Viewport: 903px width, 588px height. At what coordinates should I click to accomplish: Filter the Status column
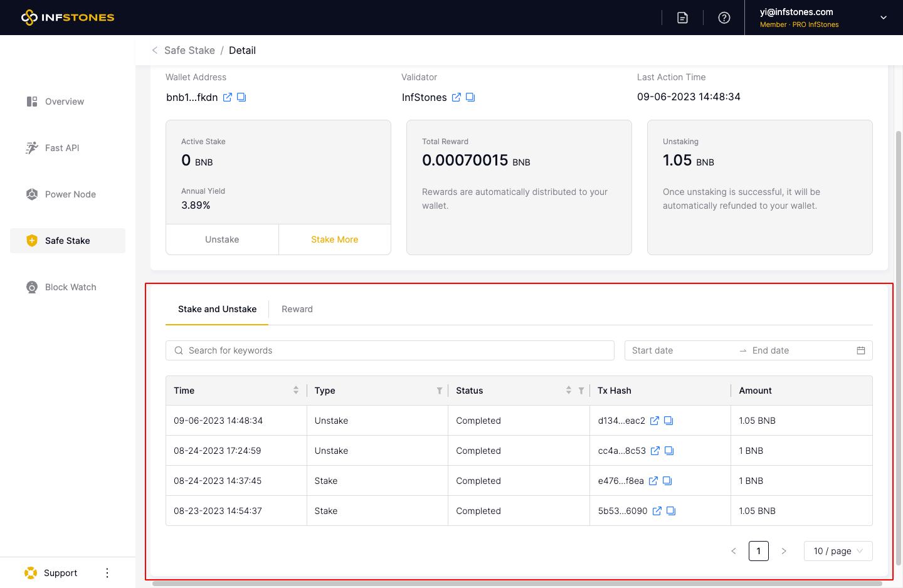[581, 391]
